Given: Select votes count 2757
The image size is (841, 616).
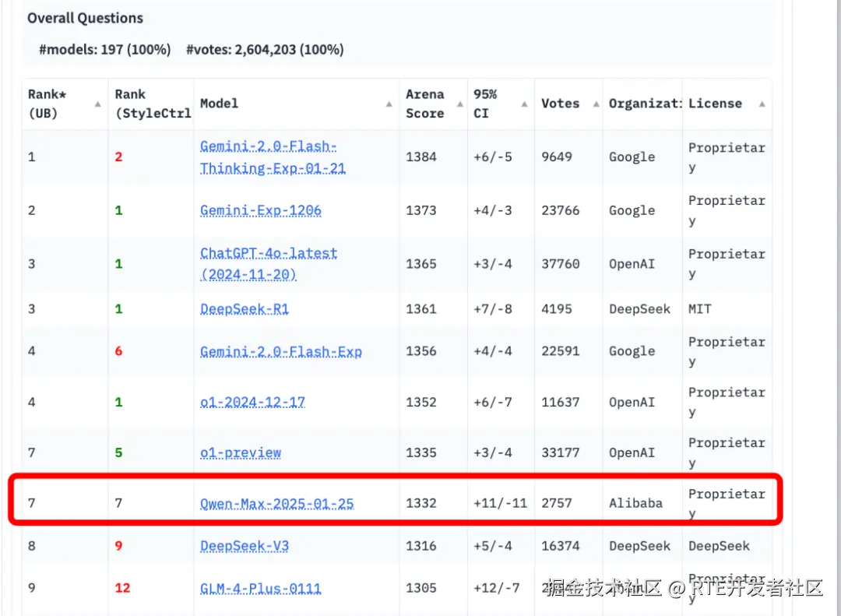Looking at the screenshot, I should [x=557, y=503].
